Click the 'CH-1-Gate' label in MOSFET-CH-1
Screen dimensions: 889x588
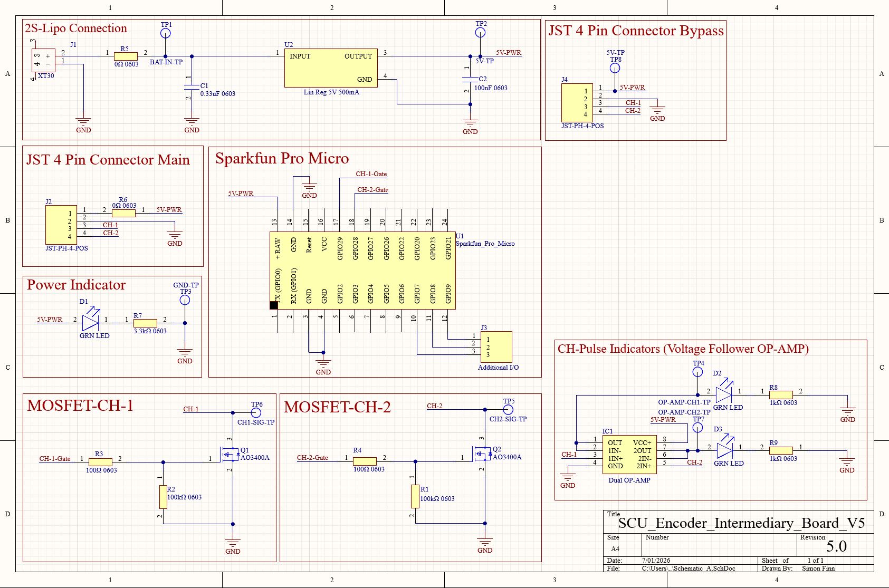(55, 459)
